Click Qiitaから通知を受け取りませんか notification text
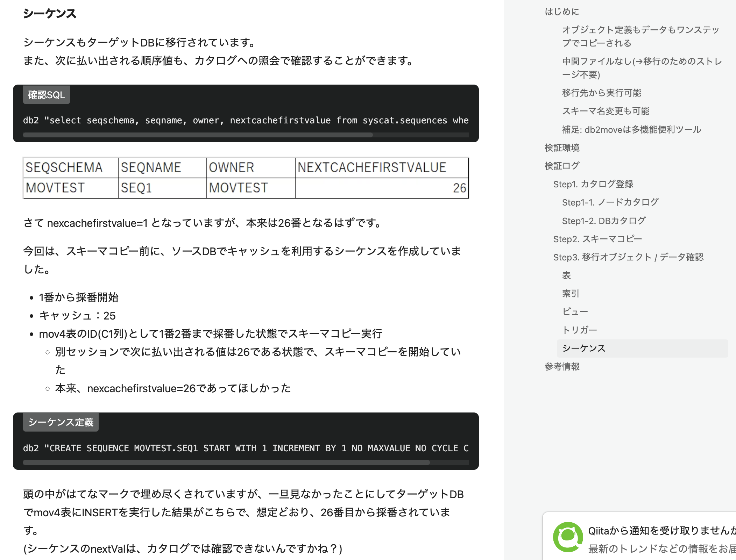 pos(662,531)
